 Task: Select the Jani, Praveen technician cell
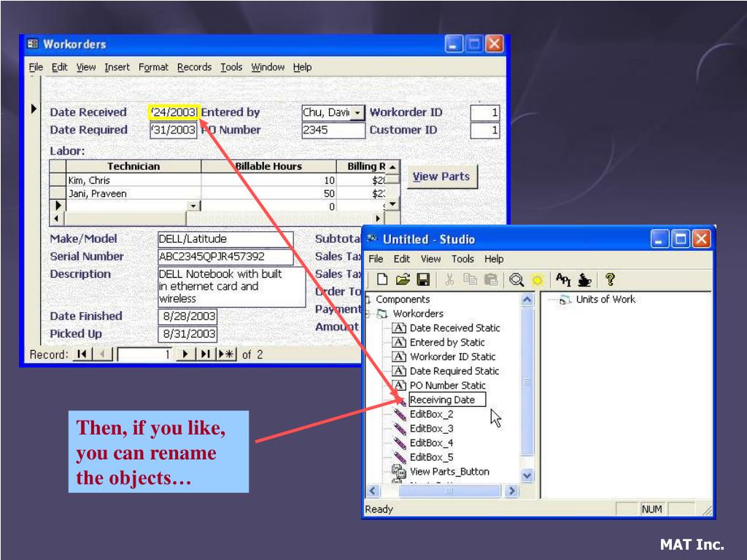133,194
